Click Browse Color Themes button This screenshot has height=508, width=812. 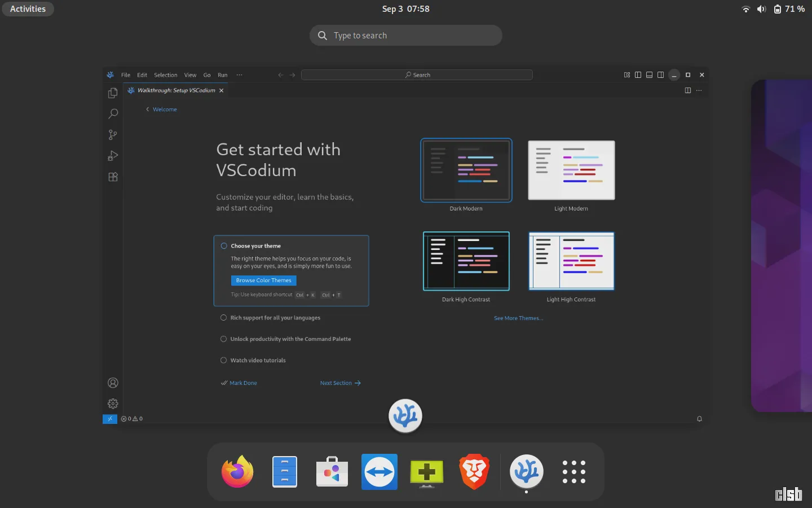pyautogui.click(x=263, y=281)
